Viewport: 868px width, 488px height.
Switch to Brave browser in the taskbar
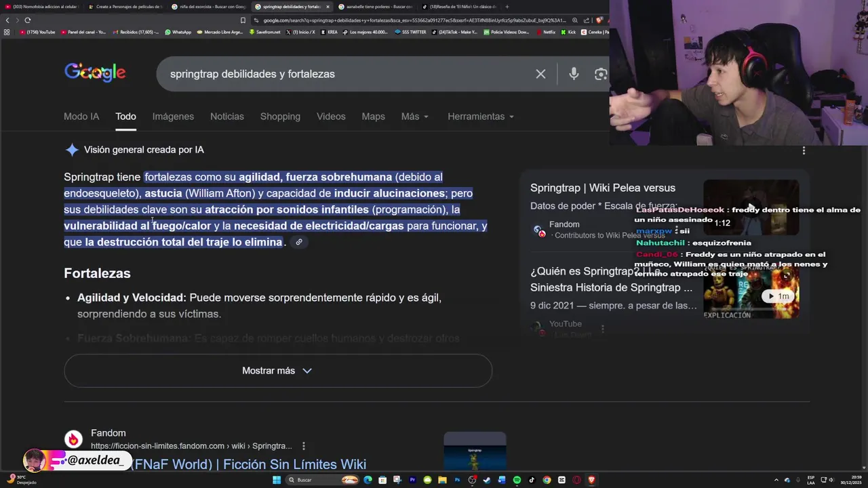coord(591,480)
